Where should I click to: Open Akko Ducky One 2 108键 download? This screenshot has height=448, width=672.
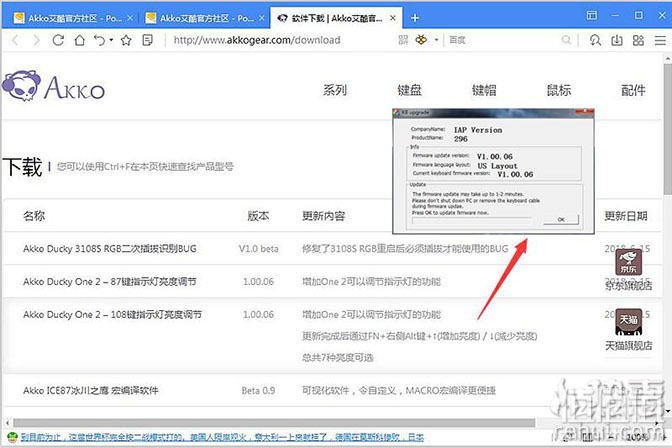112,315
